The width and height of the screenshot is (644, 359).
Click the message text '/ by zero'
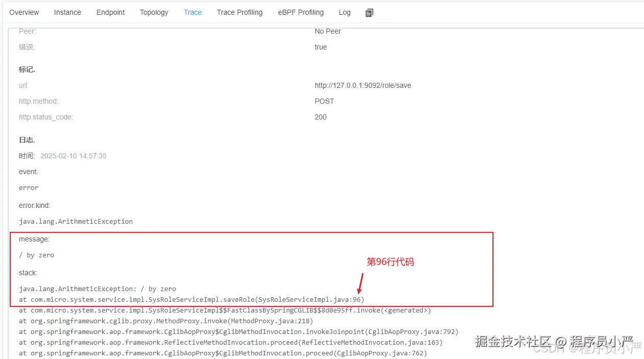tap(37, 255)
